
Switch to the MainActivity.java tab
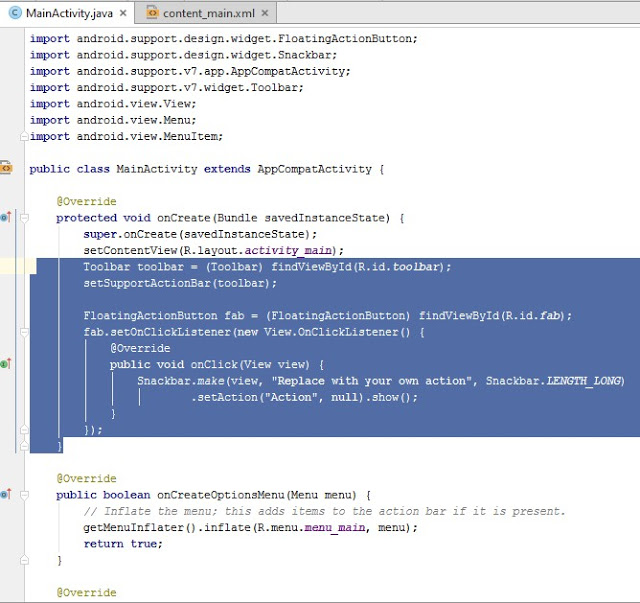[x=69, y=13]
